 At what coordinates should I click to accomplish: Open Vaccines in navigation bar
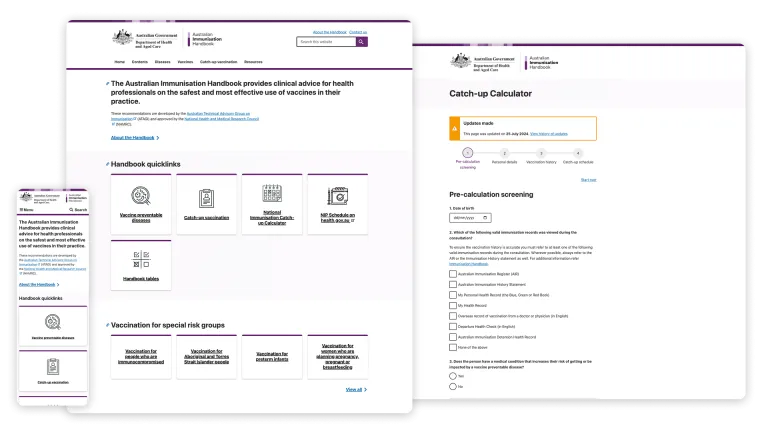coord(185,62)
